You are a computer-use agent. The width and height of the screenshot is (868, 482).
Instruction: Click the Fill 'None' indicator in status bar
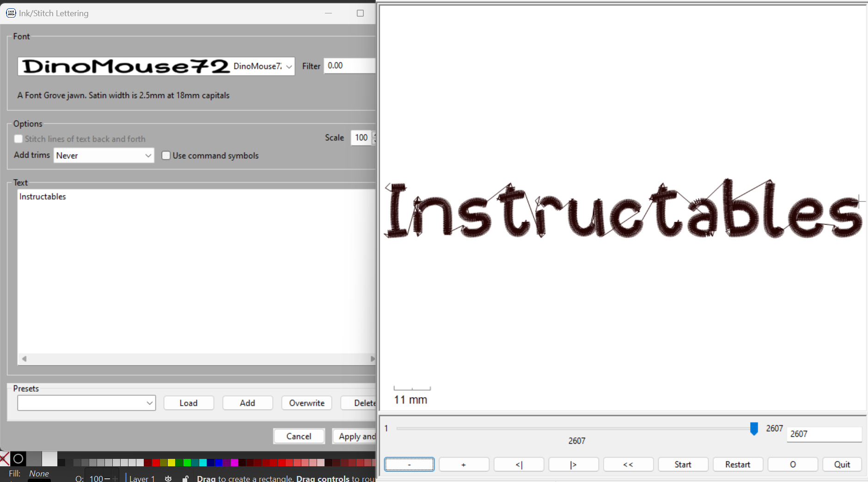[x=39, y=474]
